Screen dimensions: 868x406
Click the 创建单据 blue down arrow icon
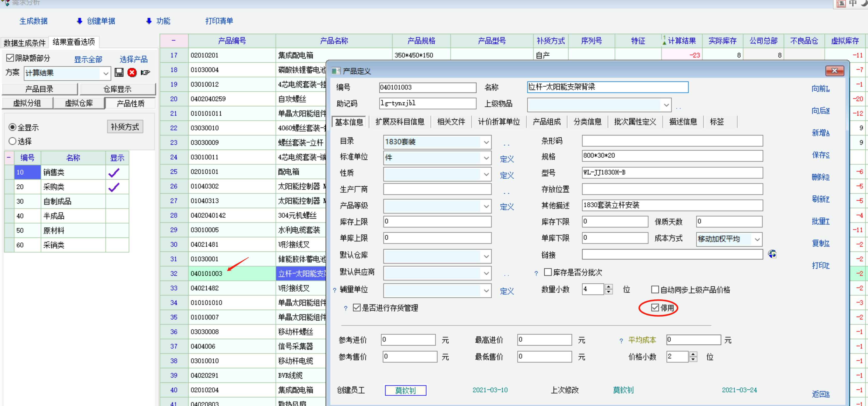[79, 21]
